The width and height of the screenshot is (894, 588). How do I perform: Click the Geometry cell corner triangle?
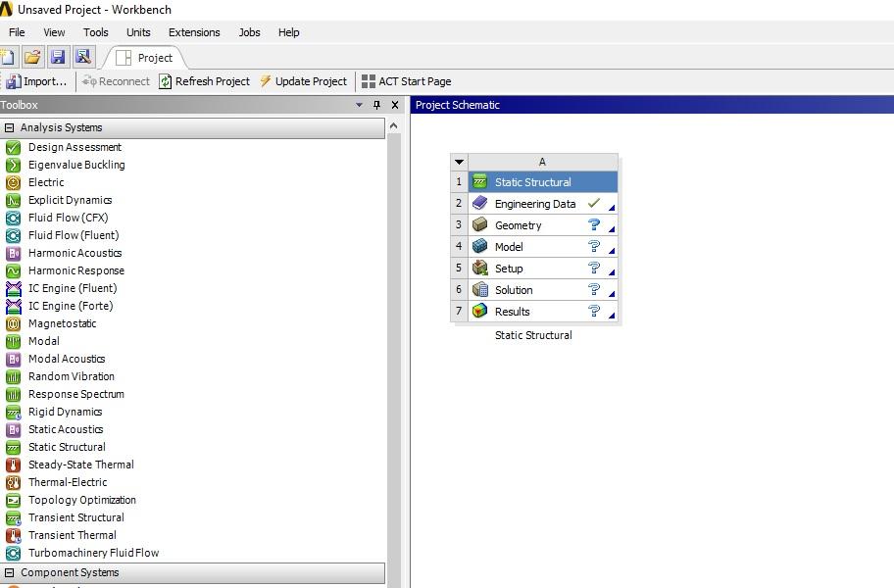pyautogui.click(x=612, y=229)
